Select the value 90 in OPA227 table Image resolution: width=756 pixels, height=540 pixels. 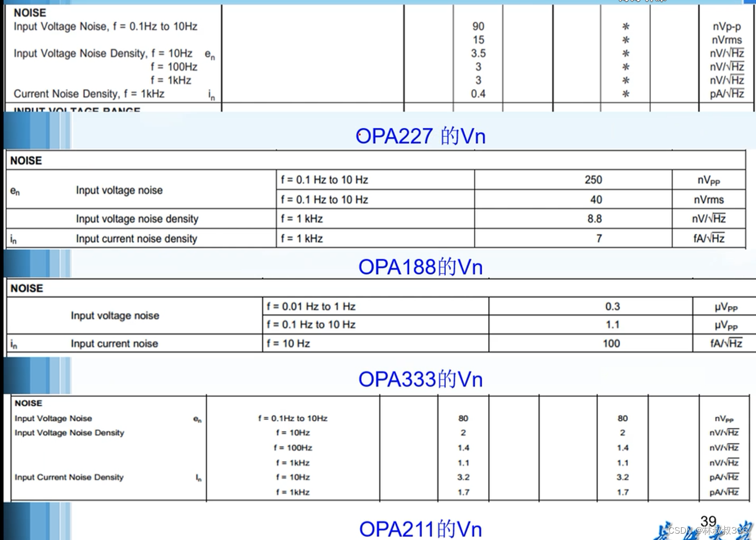479,26
